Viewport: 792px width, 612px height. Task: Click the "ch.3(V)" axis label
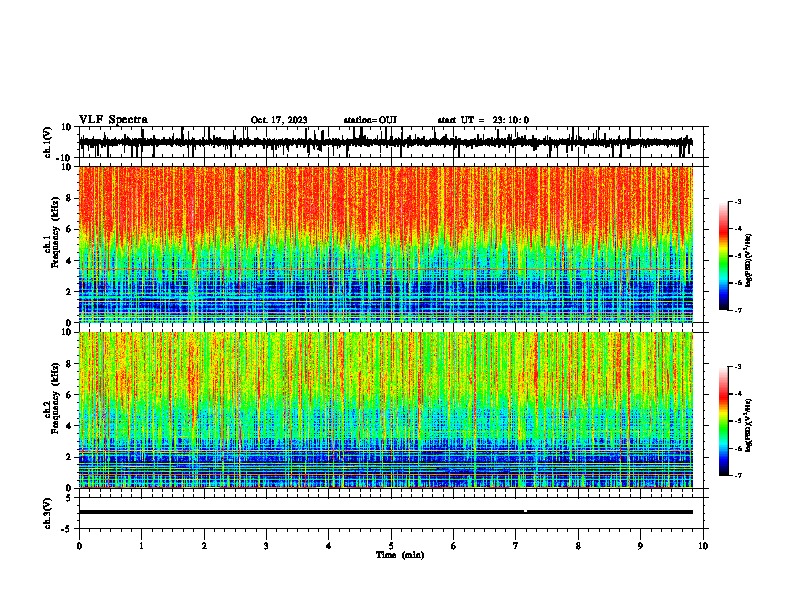pos(48,514)
